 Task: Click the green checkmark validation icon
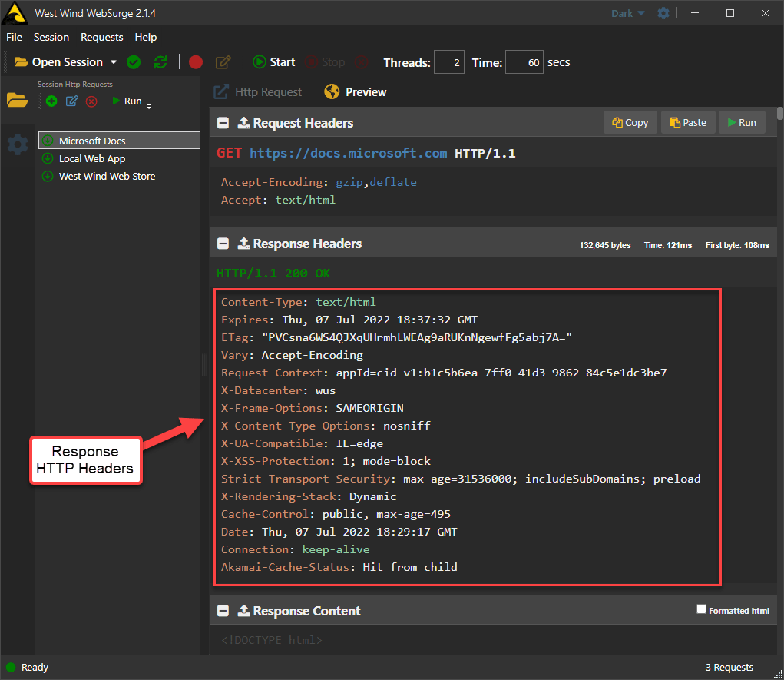point(134,62)
